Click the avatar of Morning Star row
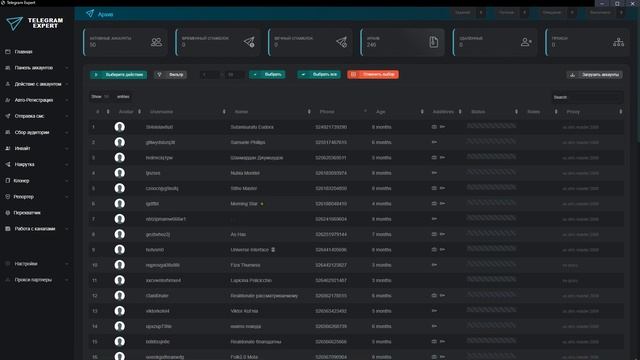The height and width of the screenshot is (360, 640). (120, 204)
